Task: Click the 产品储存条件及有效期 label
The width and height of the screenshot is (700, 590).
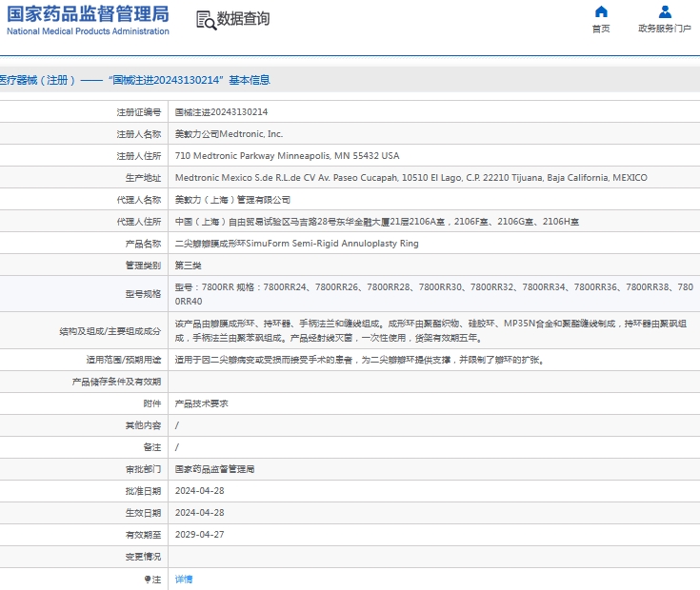Action: [x=116, y=382]
